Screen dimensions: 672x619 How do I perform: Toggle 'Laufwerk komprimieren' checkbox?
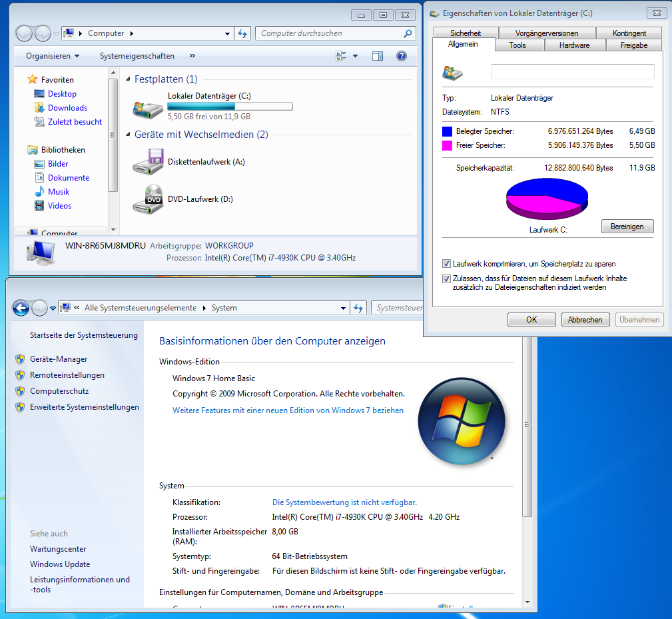(x=446, y=264)
